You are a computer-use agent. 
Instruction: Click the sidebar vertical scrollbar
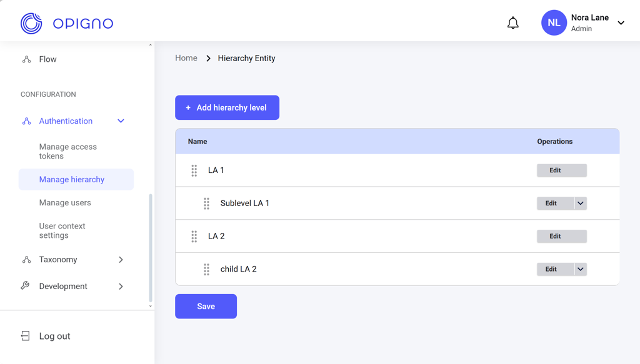(151, 247)
